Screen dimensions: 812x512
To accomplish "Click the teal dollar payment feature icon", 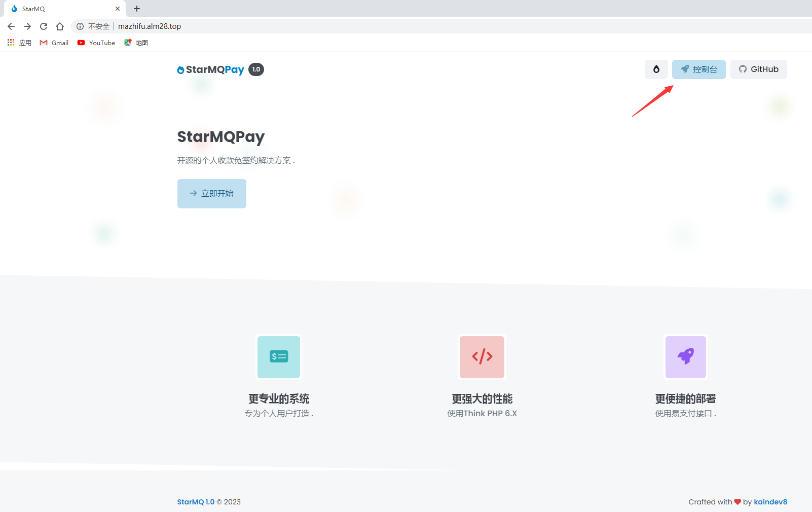I will 279,357.
